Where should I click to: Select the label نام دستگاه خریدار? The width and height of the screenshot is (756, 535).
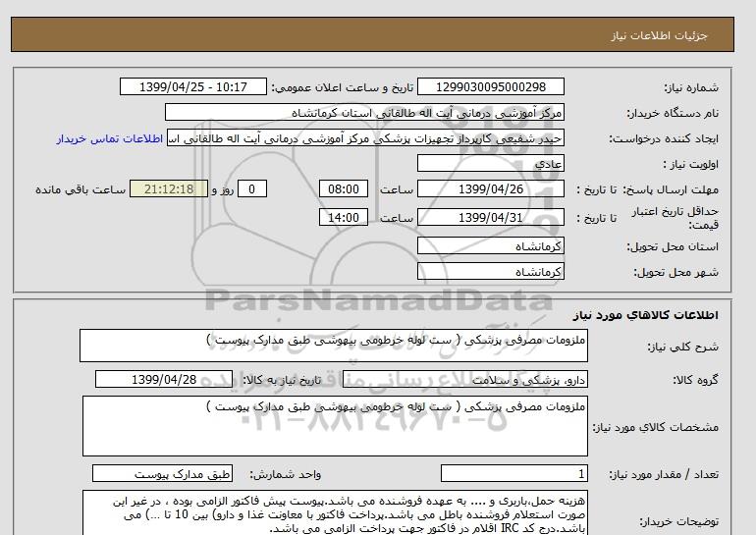coord(673,113)
